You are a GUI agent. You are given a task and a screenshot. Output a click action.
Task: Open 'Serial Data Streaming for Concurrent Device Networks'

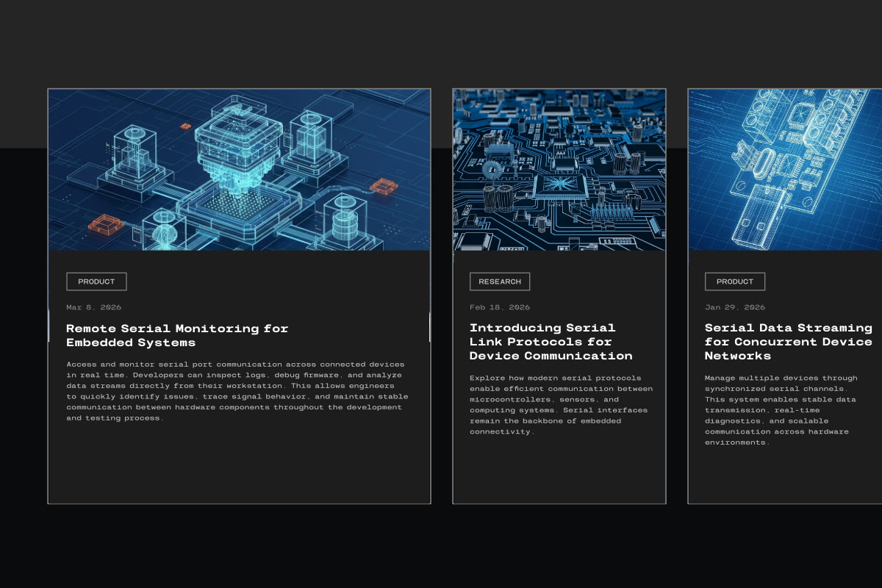point(789,342)
